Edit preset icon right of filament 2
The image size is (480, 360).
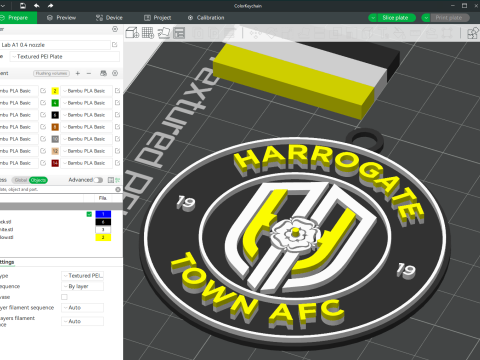(117, 91)
